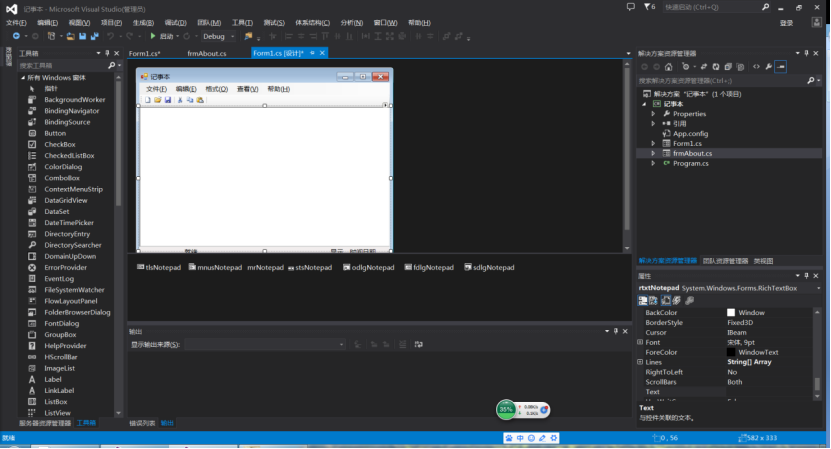The width and height of the screenshot is (831, 449).
Task: Toggle auto-hide pin on Toolbox panel
Action: pos(108,53)
